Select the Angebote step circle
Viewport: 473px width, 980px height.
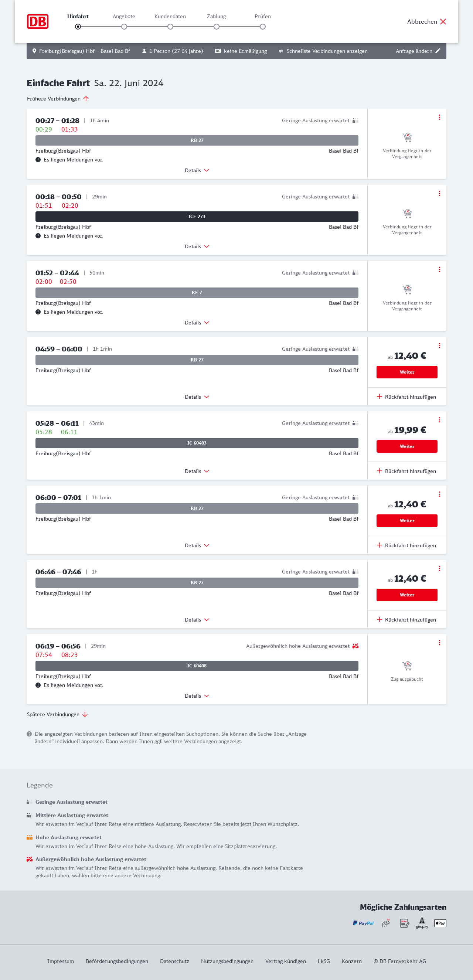pyautogui.click(x=124, y=27)
